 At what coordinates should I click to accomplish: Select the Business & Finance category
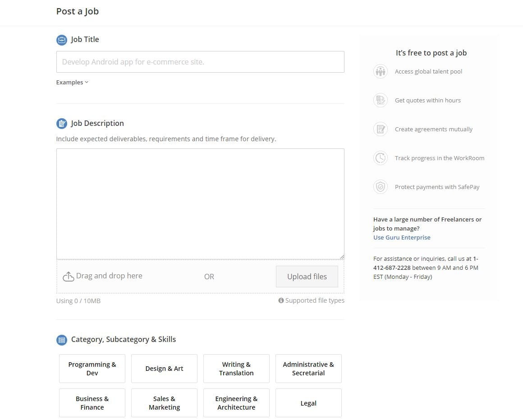pyautogui.click(x=92, y=403)
